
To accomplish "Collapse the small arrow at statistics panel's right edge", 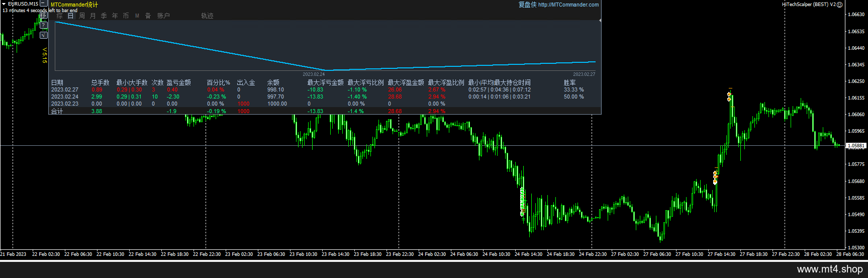I will [600, 21].
